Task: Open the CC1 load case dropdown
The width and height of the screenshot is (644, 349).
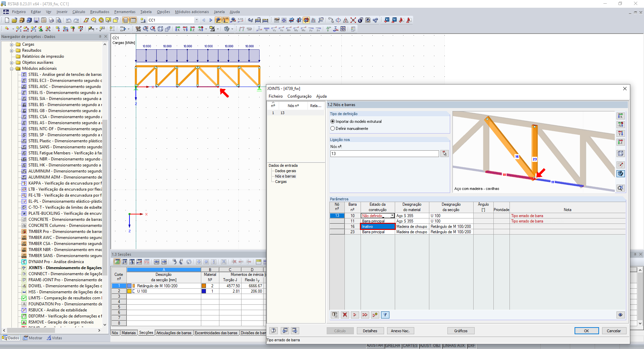Action: point(197,20)
